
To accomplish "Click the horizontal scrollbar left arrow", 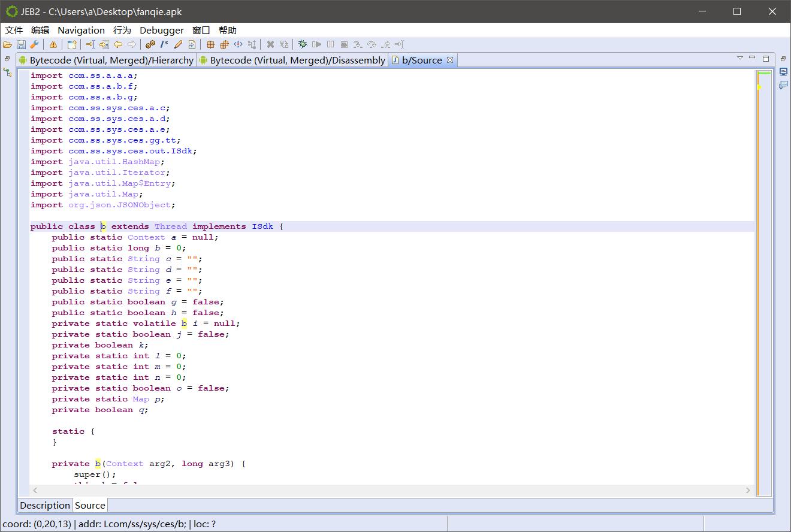I will 35,490.
